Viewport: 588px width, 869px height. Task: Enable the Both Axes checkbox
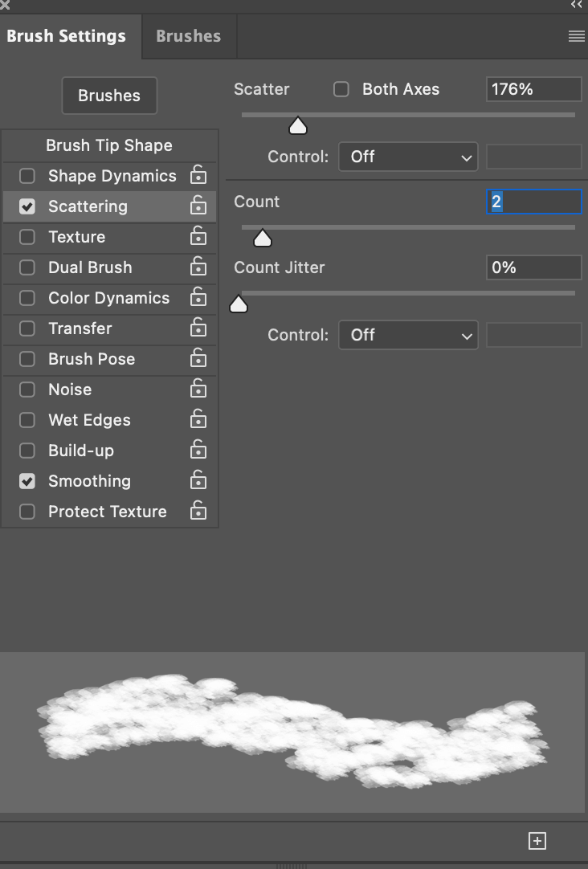[x=341, y=89]
